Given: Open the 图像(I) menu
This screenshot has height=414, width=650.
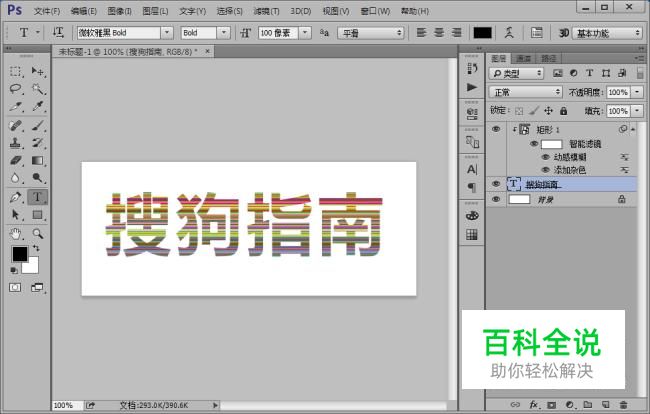Looking at the screenshot, I should (119, 11).
